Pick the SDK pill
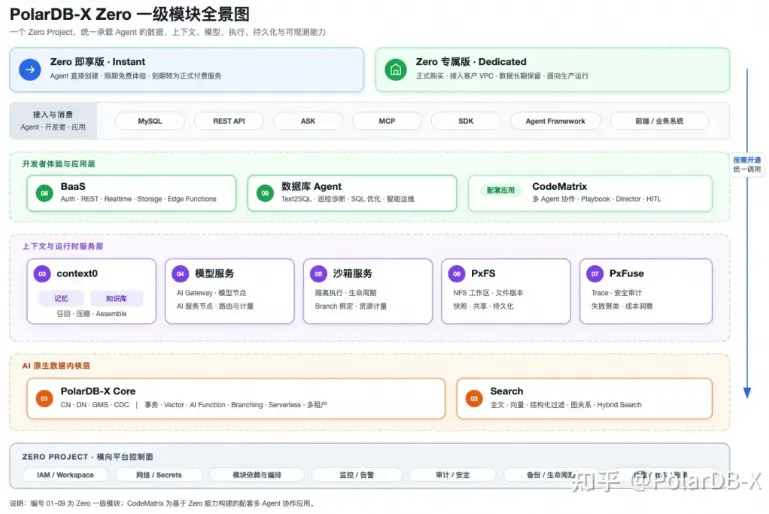The image size is (769, 514). point(466,121)
